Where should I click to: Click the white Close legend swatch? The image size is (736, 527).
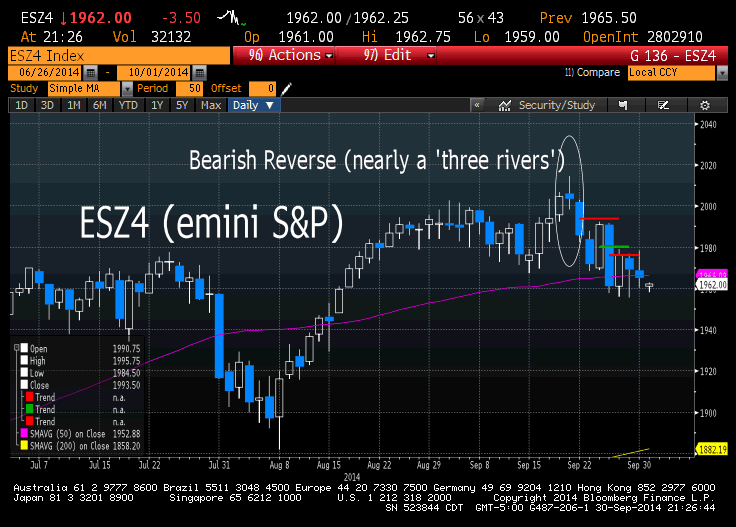coord(24,385)
